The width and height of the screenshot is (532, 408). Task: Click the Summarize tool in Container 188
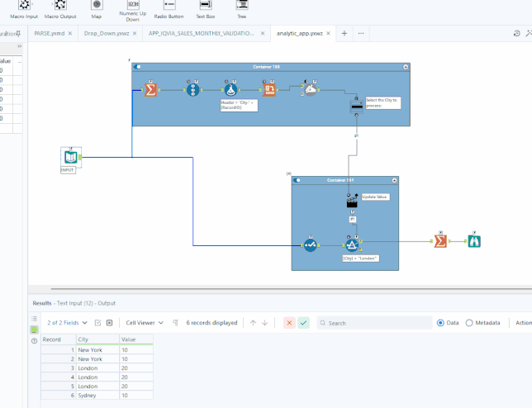[x=150, y=90]
